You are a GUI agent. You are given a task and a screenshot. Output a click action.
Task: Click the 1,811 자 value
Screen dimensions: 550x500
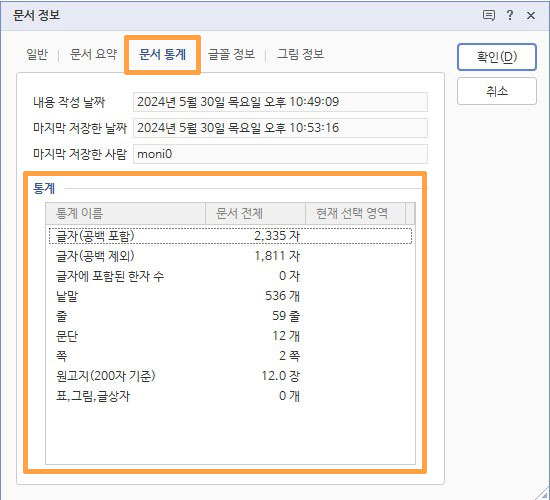point(277,256)
